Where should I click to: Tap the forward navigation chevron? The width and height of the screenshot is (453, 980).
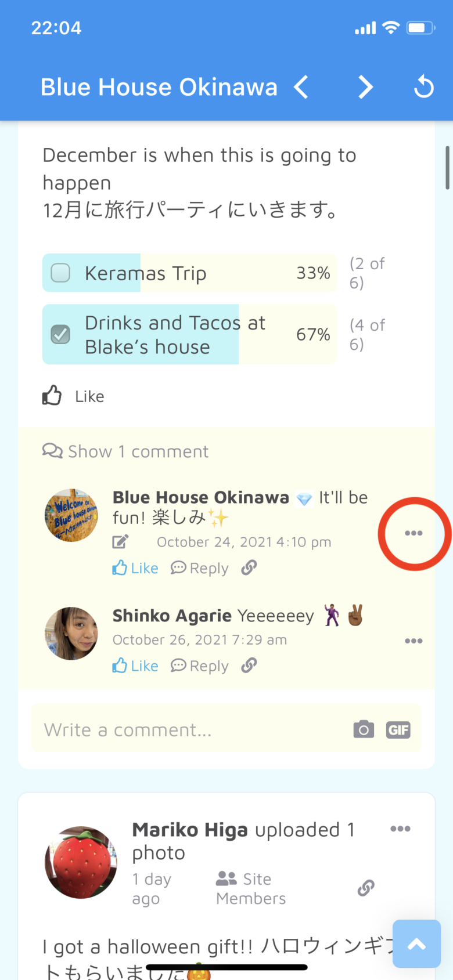(365, 88)
